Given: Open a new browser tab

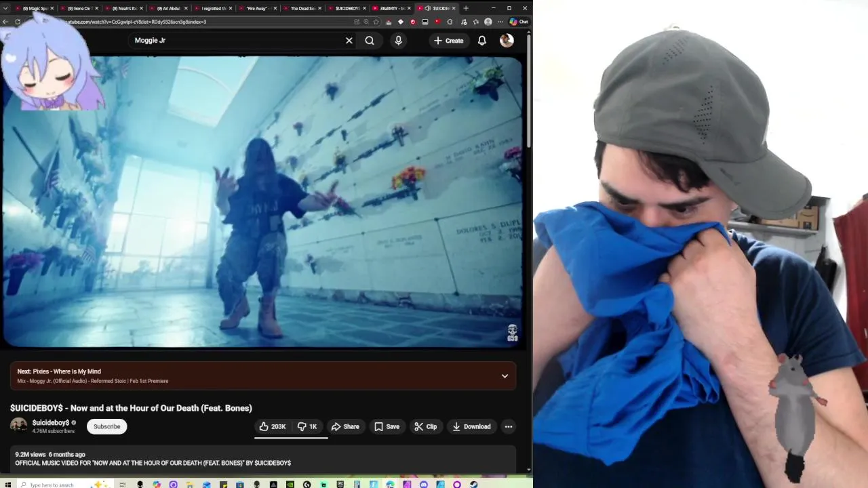Looking at the screenshot, I should click(x=466, y=8).
